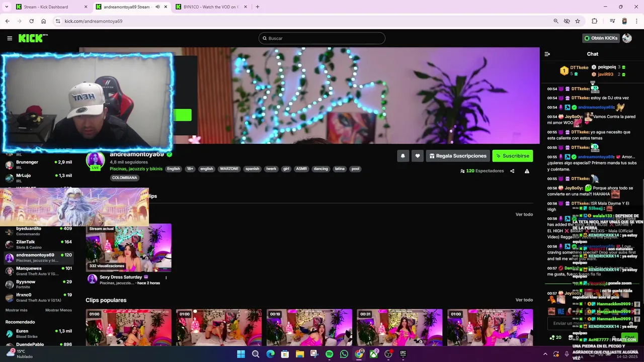The height and width of the screenshot is (362, 644).
Task: Click the browser zoom magnifier icon
Action: pyautogui.click(x=556, y=21)
